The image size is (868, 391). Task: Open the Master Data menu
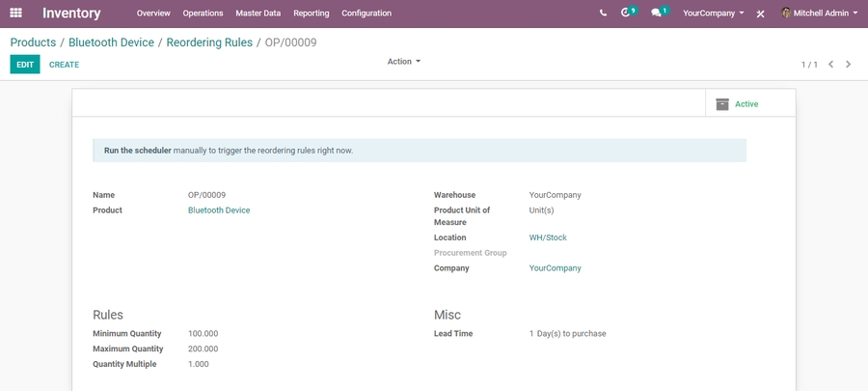(258, 14)
